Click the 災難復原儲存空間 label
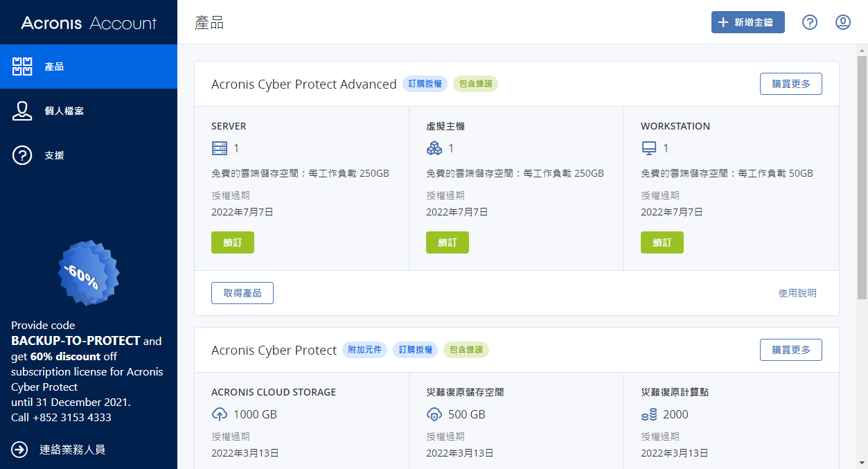868x469 pixels. [x=465, y=392]
